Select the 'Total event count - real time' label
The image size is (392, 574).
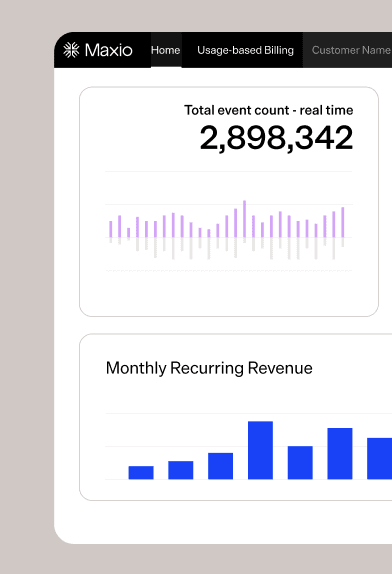coord(269,110)
